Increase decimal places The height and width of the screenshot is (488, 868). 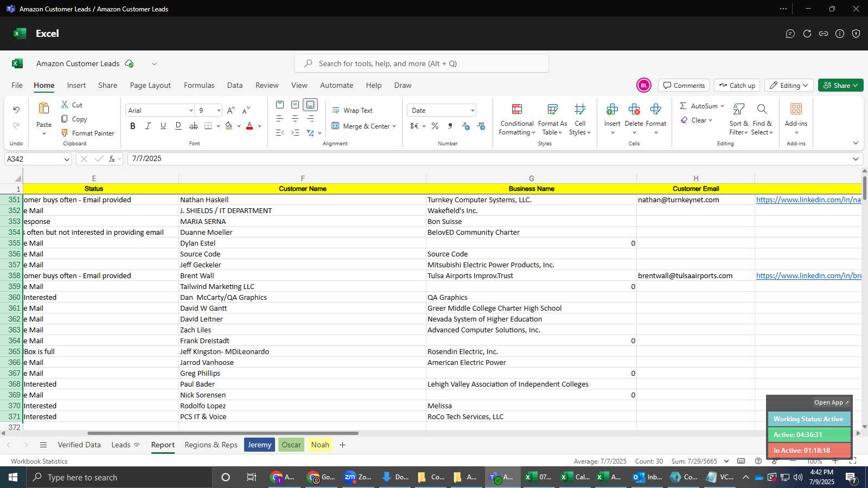pos(465,126)
